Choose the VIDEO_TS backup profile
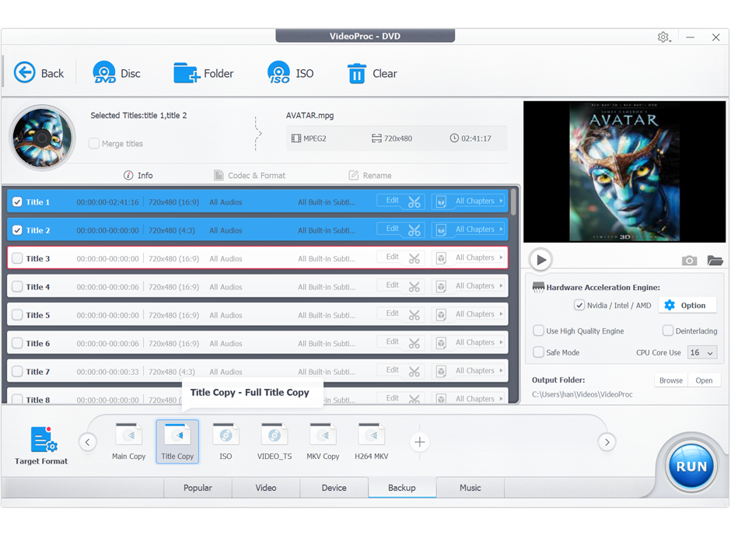The width and height of the screenshot is (731, 560). tap(275, 442)
